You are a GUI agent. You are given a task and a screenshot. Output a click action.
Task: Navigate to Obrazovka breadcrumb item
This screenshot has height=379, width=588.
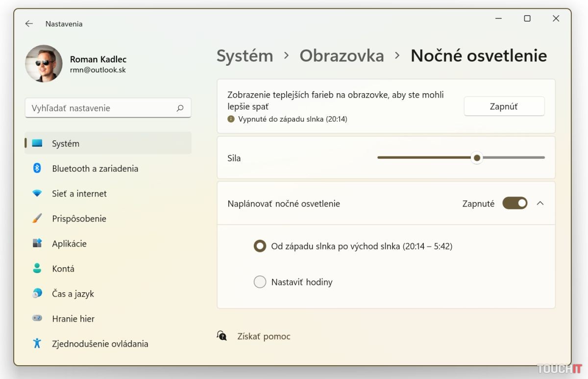pos(342,56)
